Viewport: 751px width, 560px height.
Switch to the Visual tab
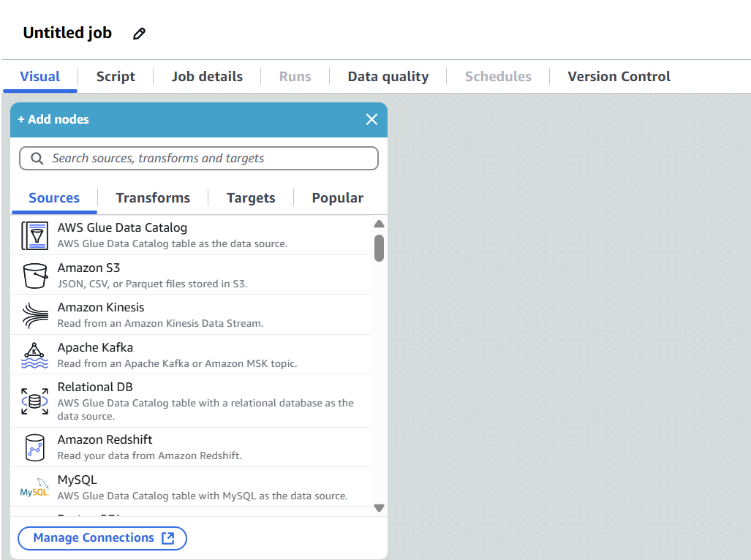pos(39,77)
